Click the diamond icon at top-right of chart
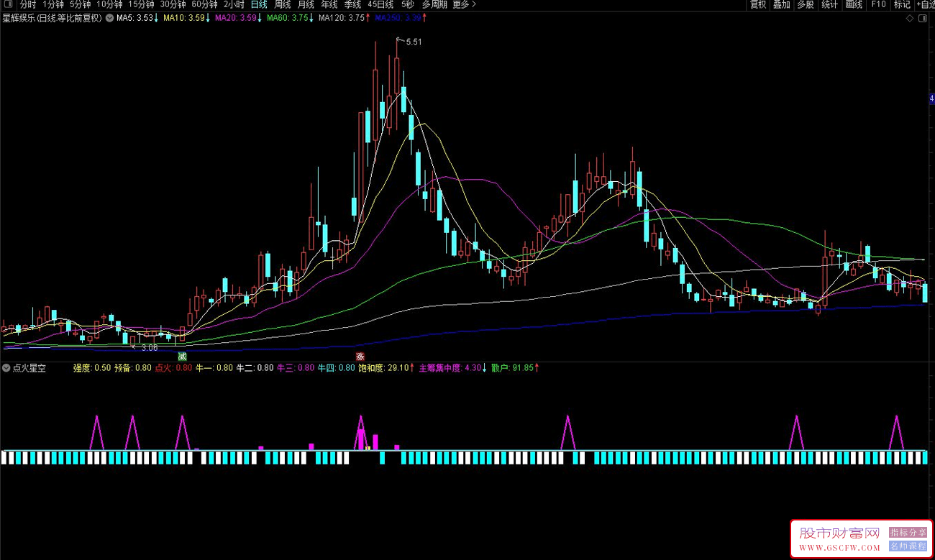Image resolution: width=935 pixels, height=560 pixels. point(910,18)
